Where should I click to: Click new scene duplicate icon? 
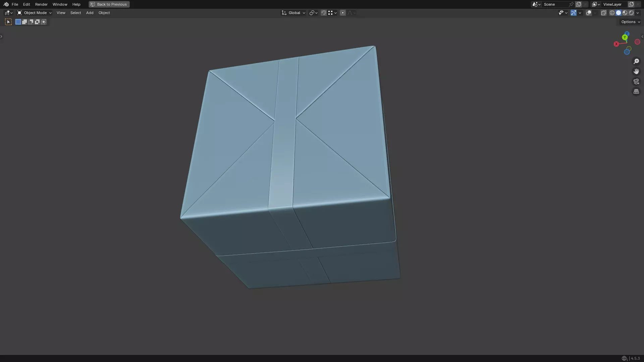[x=579, y=4]
